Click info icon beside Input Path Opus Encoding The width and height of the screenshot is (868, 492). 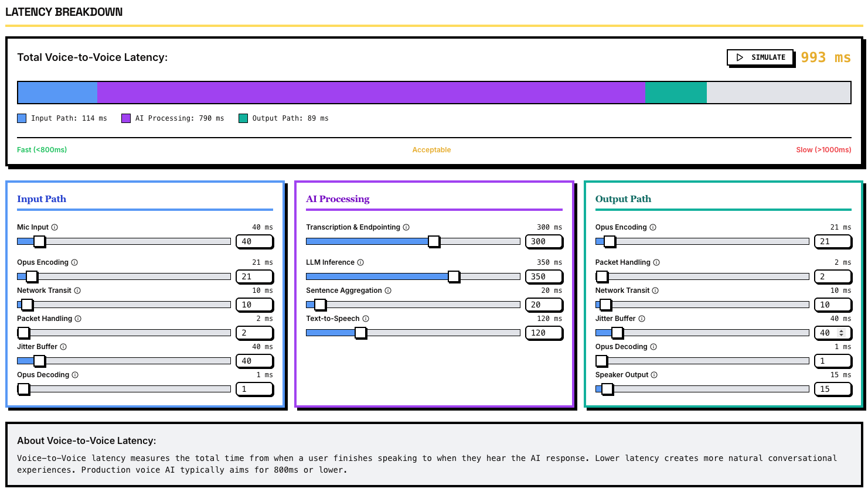pyautogui.click(x=74, y=262)
